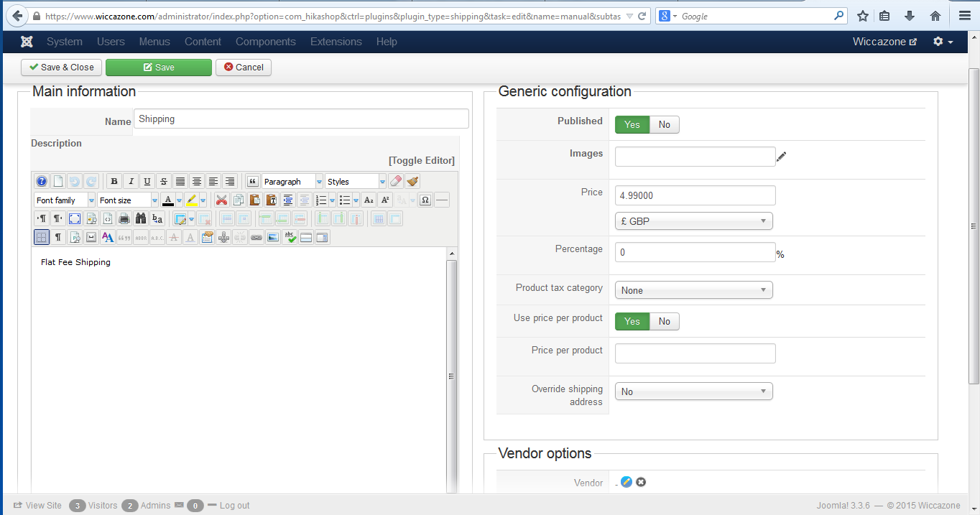Screen dimensions: 980x515
Task: Toggle left-to-right text direction
Action: (42, 219)
